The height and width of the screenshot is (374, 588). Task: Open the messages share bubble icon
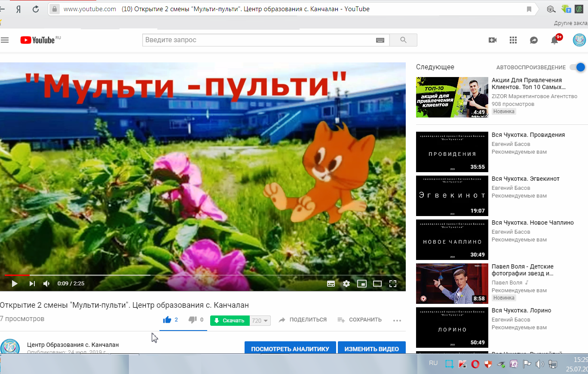(x=534, y=40)
